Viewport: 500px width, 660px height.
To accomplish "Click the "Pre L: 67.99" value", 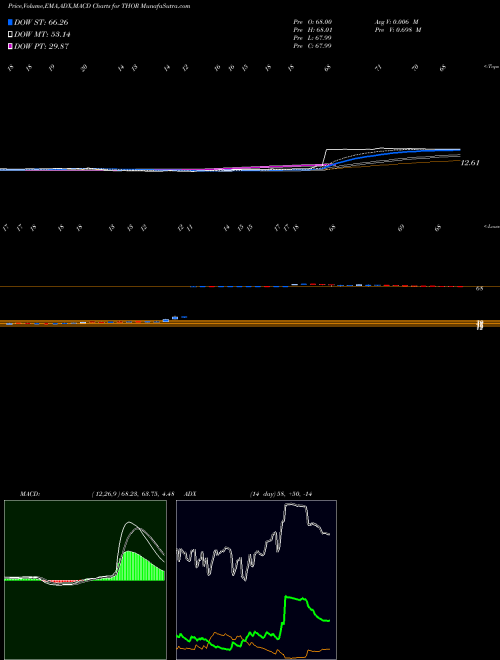I will tap(313, 38).
